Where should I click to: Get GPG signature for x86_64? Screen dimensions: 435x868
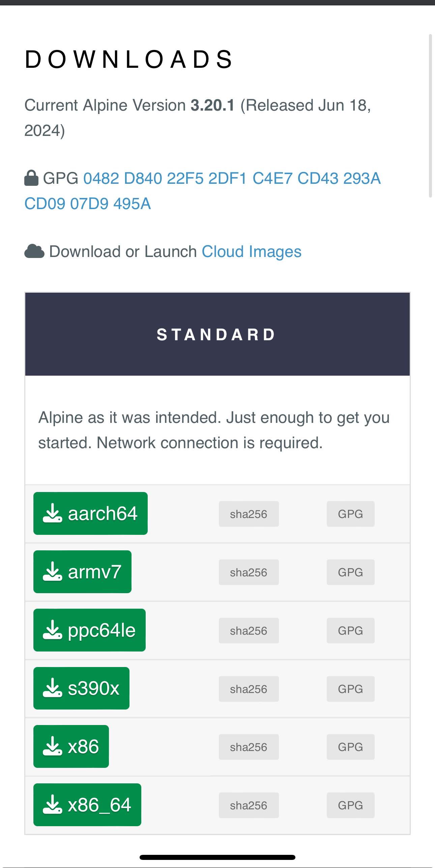(x=351, y=805)
